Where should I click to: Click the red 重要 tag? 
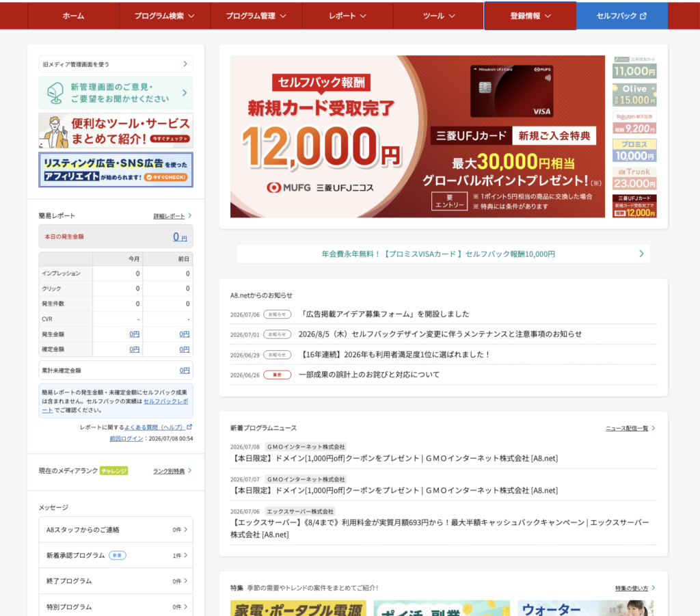pyautogui.click(x=278, y=375)
